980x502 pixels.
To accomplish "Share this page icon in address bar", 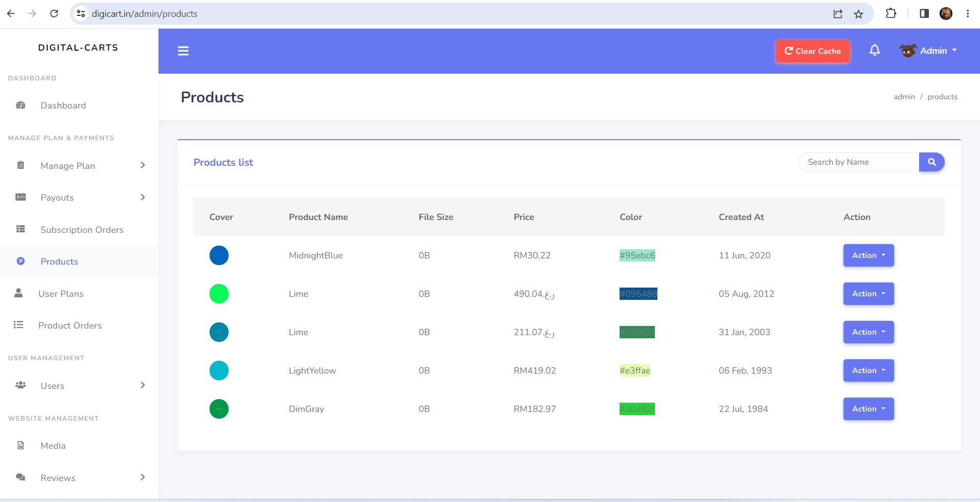I will click(838, 14).
